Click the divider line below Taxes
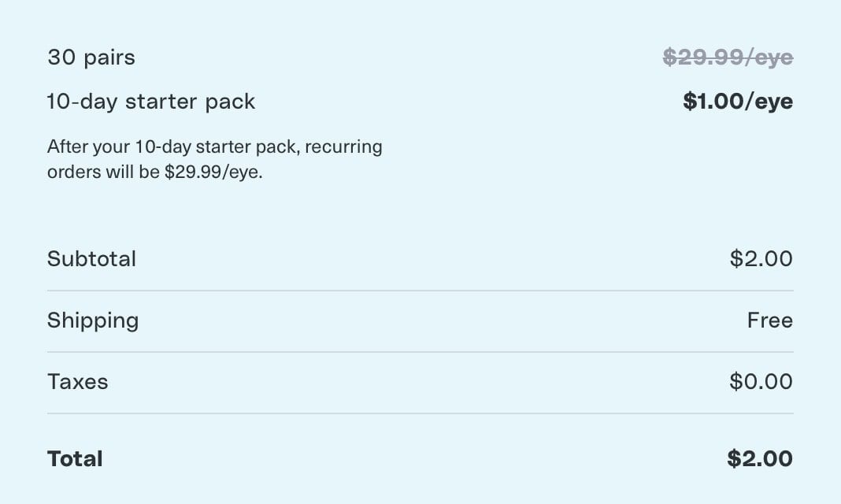Viewport: 841px width, 504px height. point(420,413)
